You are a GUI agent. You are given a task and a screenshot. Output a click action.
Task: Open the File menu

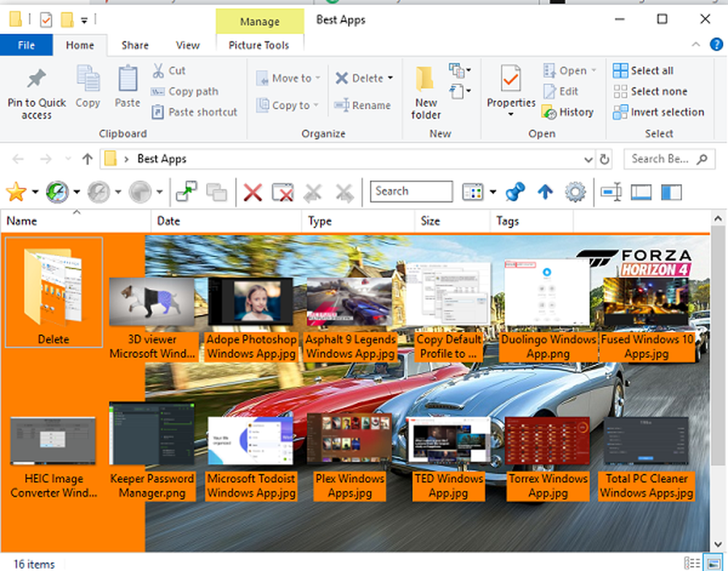pyautogui.click(x=26, y=45)
